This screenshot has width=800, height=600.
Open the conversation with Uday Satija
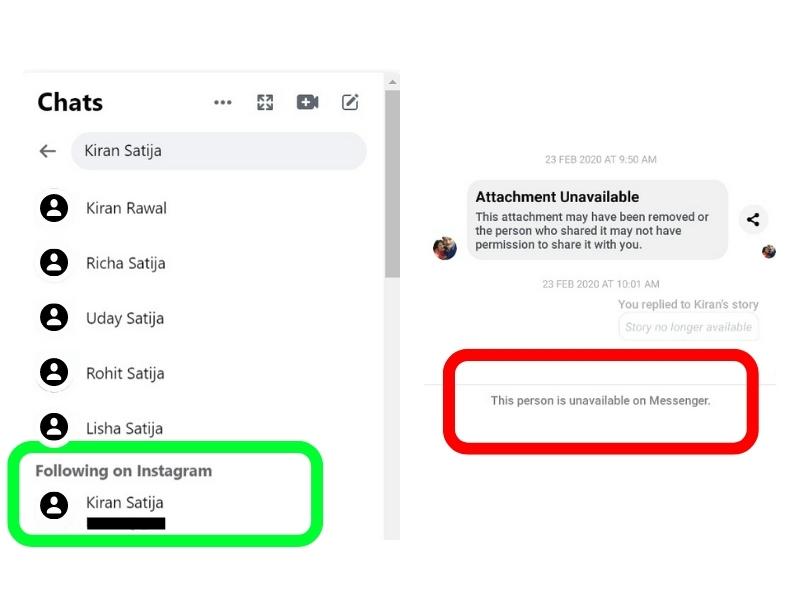204,318
